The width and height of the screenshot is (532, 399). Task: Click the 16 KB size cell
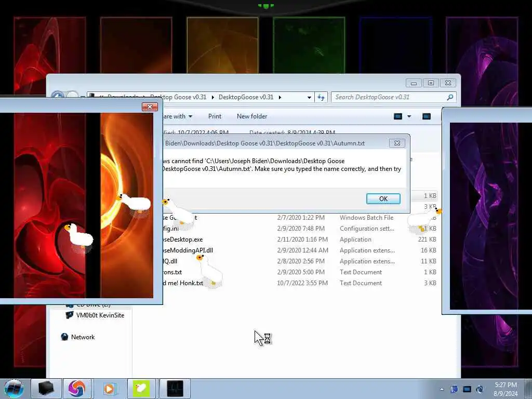[429, 250]
